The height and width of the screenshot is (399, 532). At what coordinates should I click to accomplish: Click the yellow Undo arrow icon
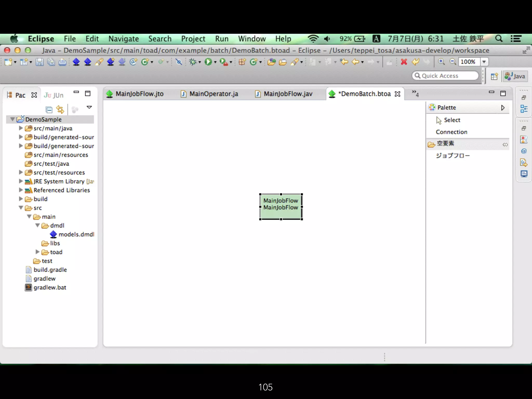tap(415, 62)
